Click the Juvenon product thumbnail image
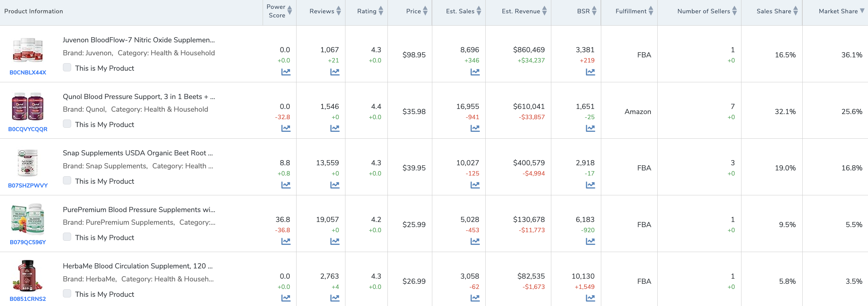This screenshot has height=306, width=868. [x=28, y=50]
